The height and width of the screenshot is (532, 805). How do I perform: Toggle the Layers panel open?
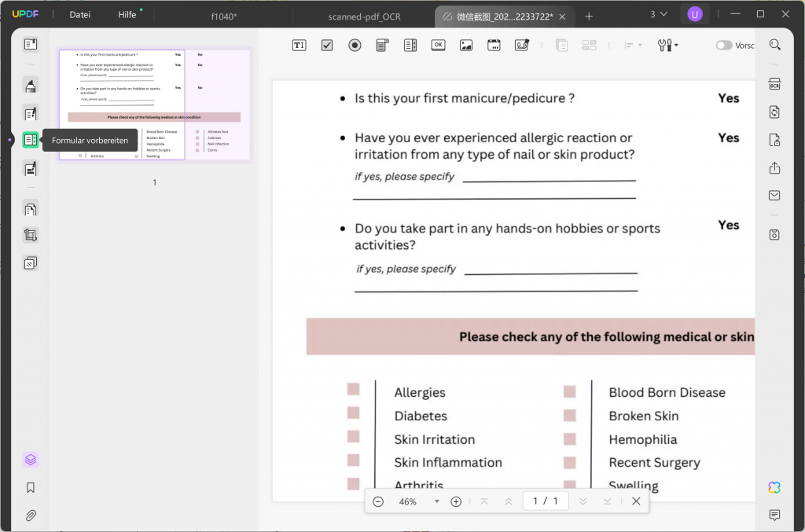pos(30,459)
